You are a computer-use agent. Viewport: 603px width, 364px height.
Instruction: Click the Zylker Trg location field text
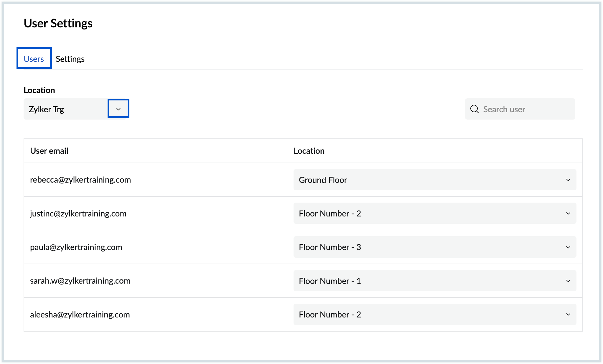coord(47,109)
